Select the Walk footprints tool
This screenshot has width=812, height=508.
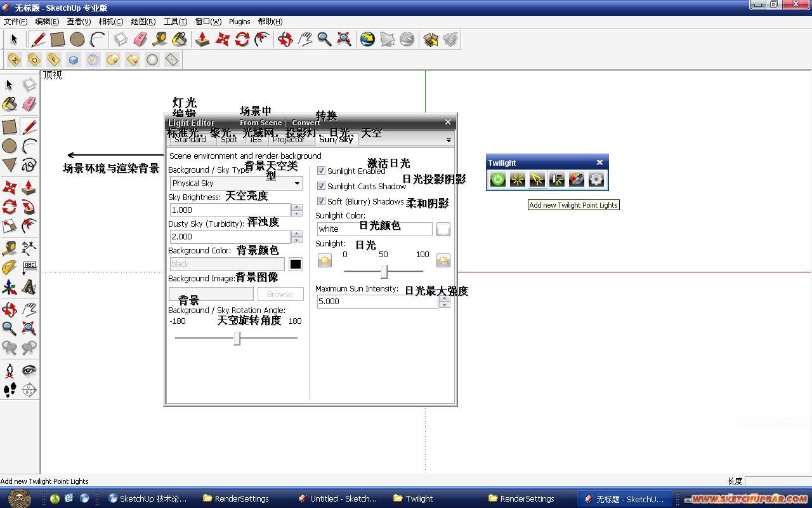tap(10, 391)
